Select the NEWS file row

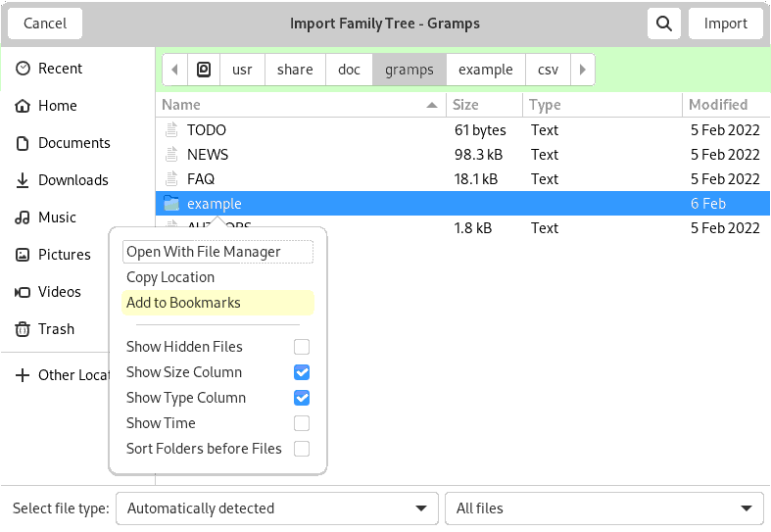[x=208, y=155]
